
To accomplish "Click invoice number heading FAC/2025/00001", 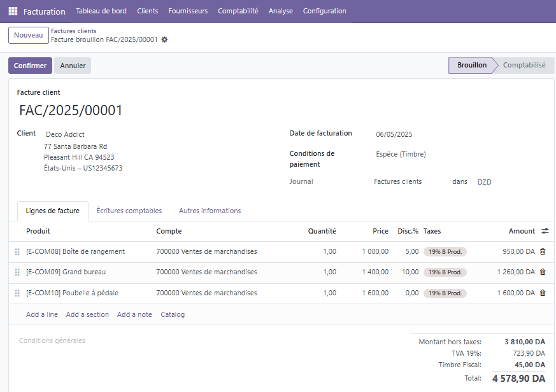I will [x=71, y=111].
